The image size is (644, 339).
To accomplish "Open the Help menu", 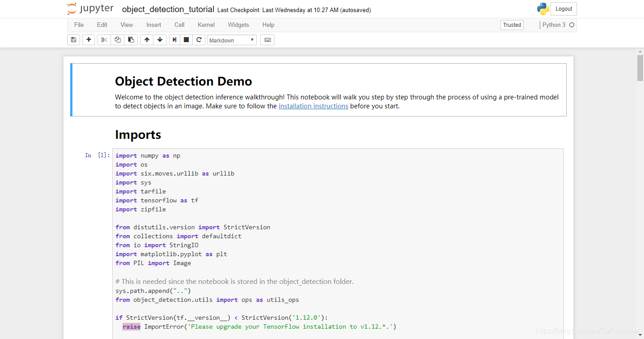I will (x=268, y=25).
